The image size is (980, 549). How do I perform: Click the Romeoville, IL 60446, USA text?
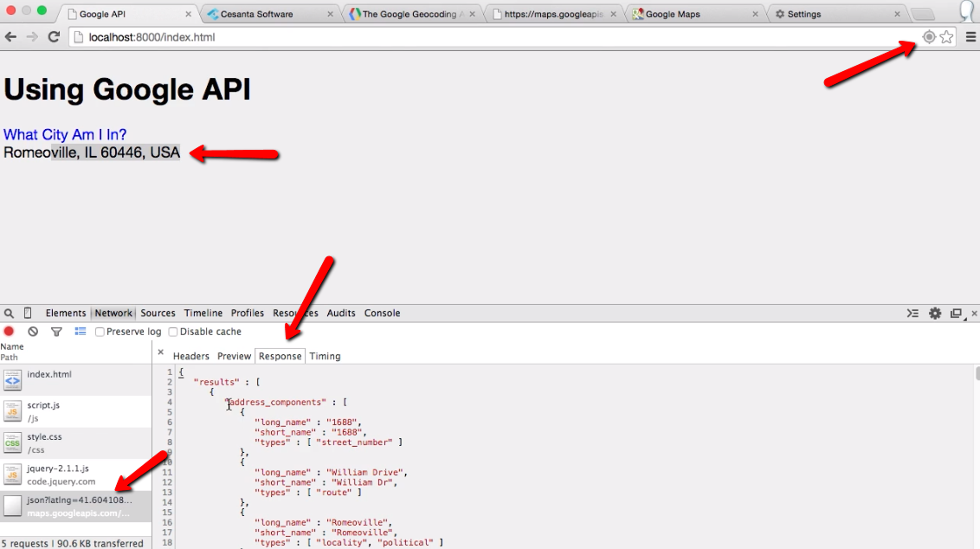point(92,152)
